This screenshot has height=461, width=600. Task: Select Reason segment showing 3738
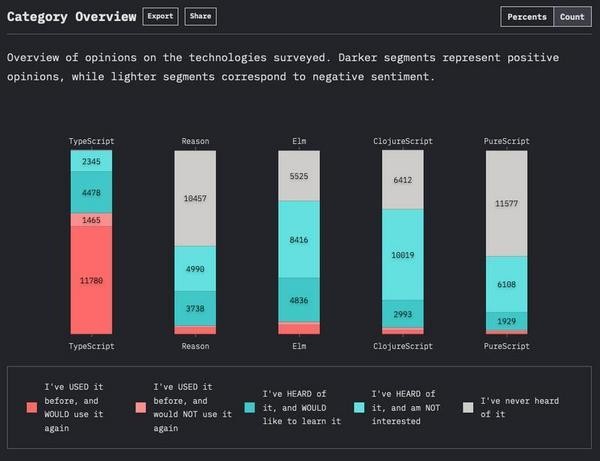(x=195, y=308)
